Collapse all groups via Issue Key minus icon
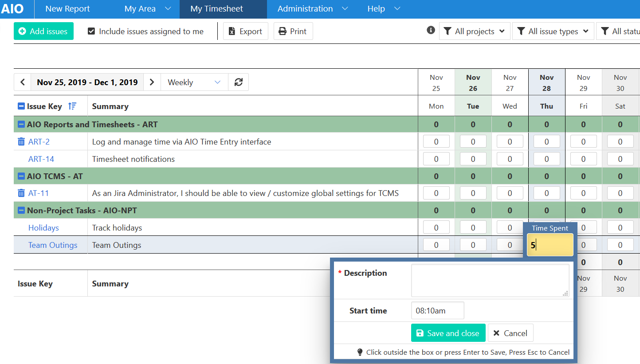 pyautogui.click(x=21, y=106)
